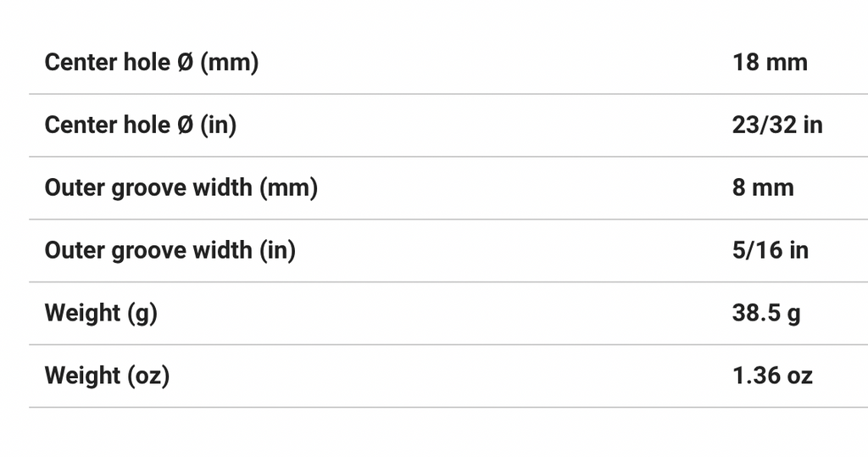
Task: Click the "Outer groove width (mm)" label
Action: pos(181,188)
